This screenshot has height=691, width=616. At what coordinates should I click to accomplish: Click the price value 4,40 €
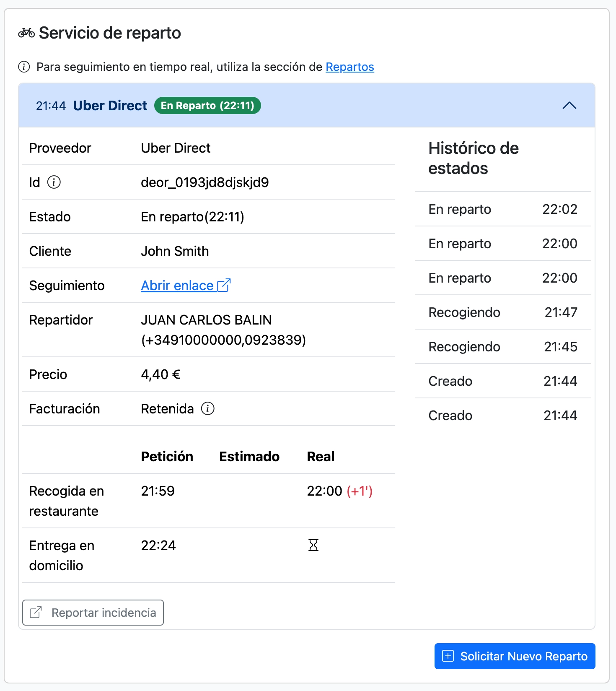point(160,374)
